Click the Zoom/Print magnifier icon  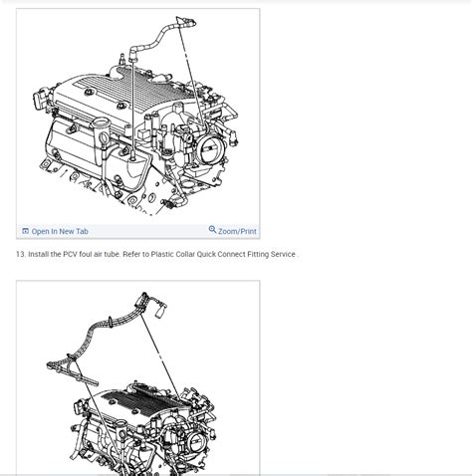212,229
